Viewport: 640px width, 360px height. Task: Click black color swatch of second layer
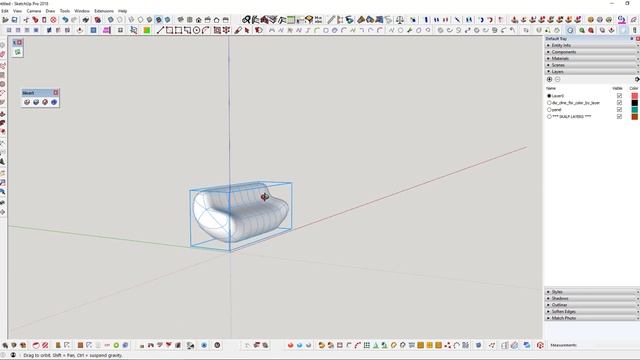(x=635, y=102)
